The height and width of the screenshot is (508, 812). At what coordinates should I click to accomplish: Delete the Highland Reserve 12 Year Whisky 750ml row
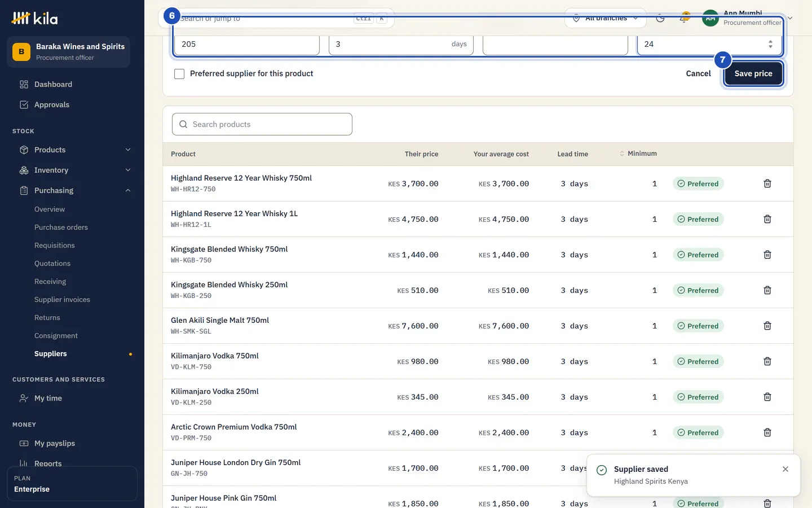click(x=767, y=183)
